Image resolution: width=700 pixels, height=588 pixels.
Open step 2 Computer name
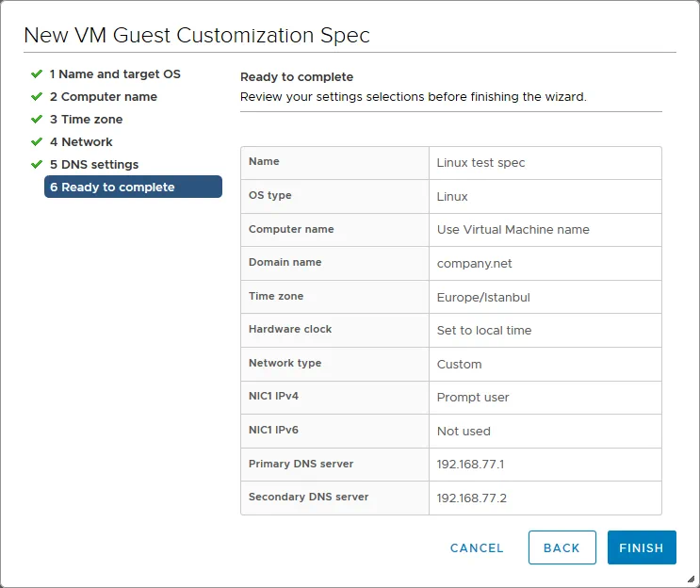[x=104, y=96]
